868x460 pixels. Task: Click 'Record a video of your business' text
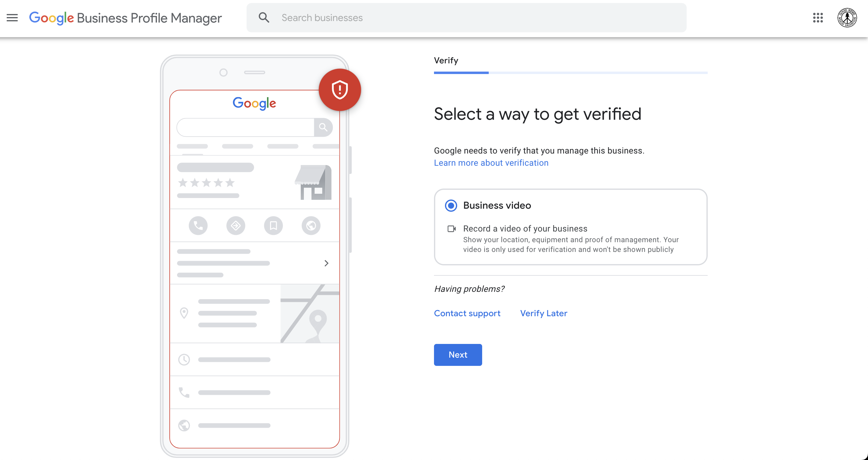(525, 229)
